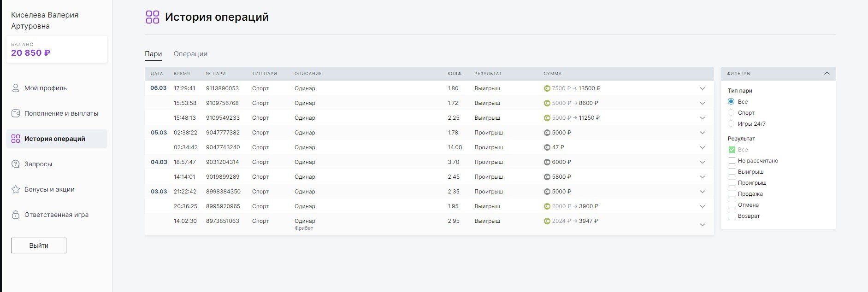Select the Игры 24/7 radio option
The width and height of the screenshot is (868, 292).
tap(731, 123)
